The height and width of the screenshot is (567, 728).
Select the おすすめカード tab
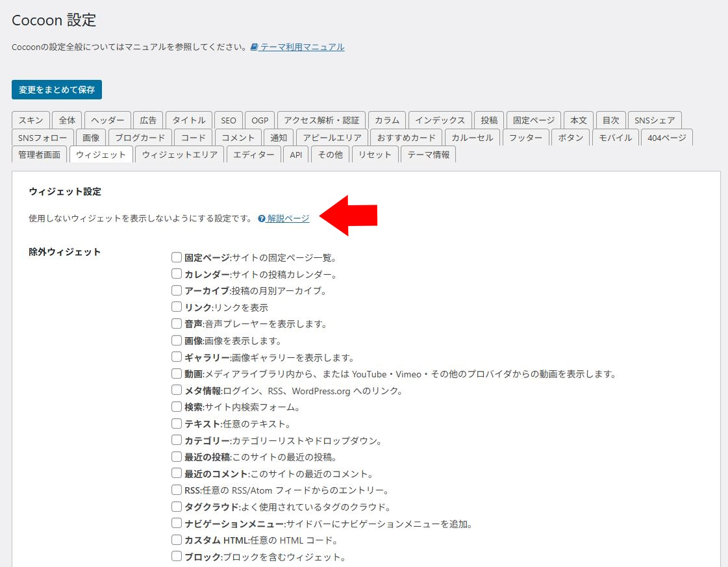[407, 138]
